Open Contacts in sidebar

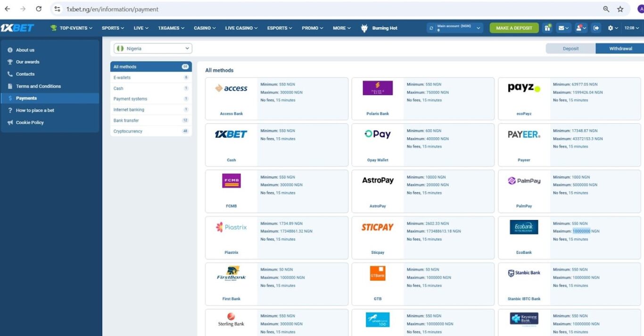[50, 74]
